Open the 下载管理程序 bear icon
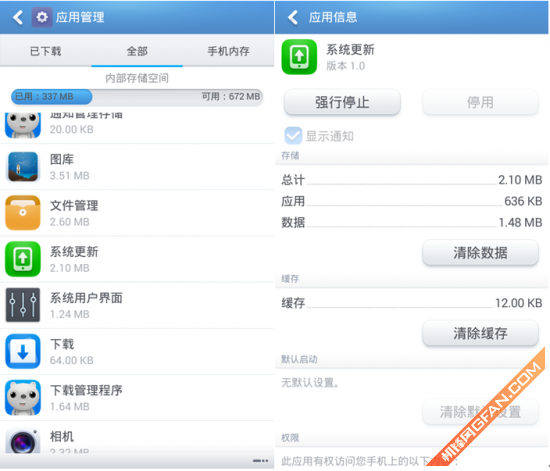Image resolution: width=550 pixels, height=471 pixels. pyautogui.click(x=23, y=398)
